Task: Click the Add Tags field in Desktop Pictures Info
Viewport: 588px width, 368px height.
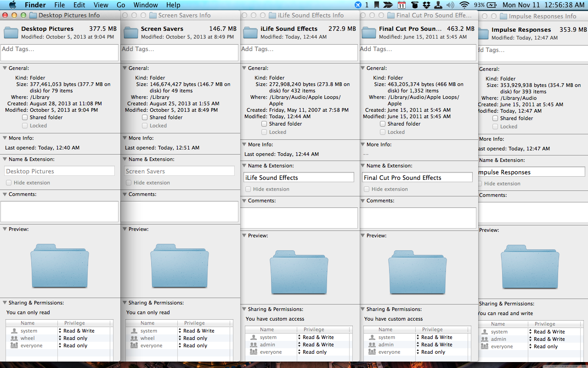Action: 60,52
